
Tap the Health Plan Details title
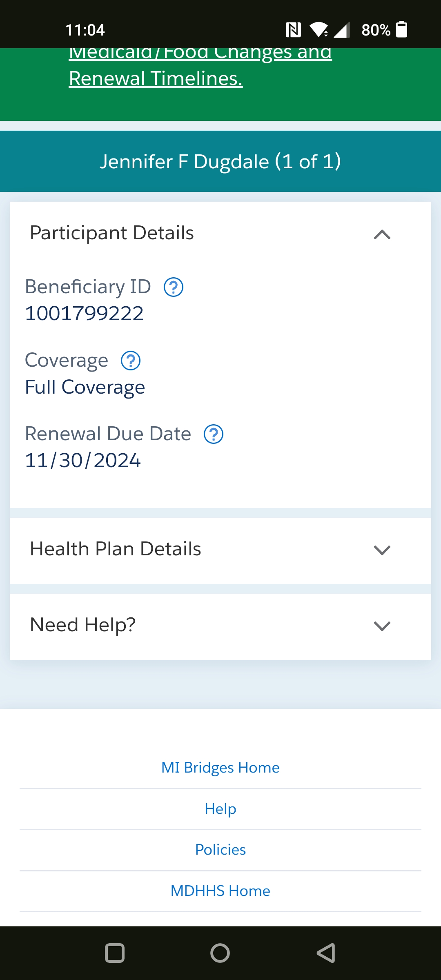click(x=116, y=549)
